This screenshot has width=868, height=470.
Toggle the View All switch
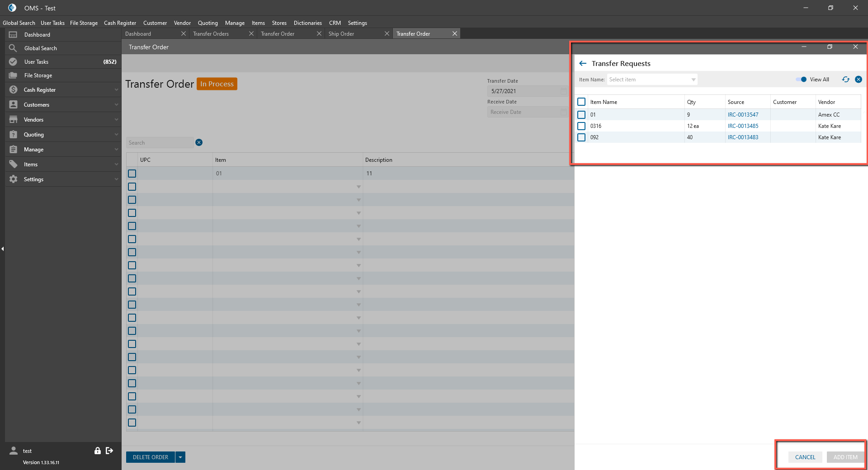click(x=801, y=80)
